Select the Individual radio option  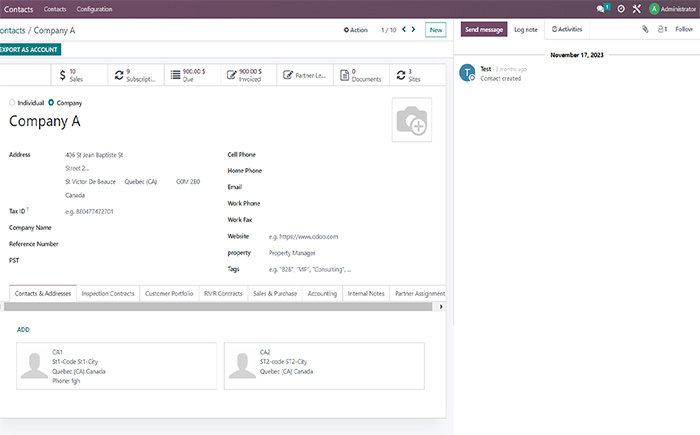(12, 102)
